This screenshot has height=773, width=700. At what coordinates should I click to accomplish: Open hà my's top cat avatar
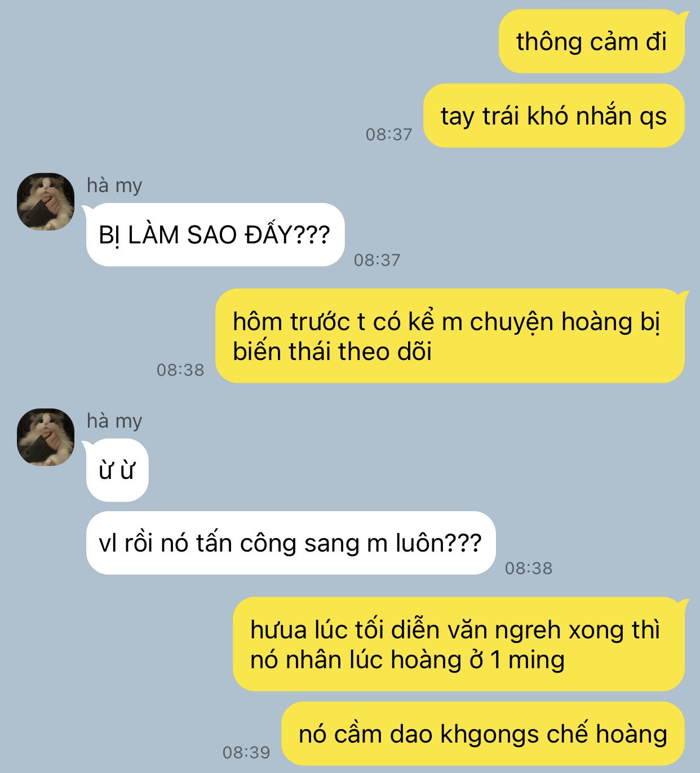pos(46,202)
